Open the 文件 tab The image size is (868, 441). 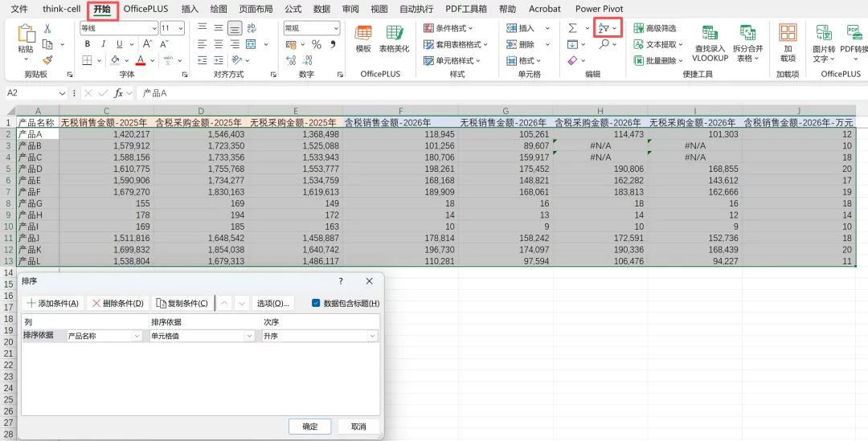[19, 9]
